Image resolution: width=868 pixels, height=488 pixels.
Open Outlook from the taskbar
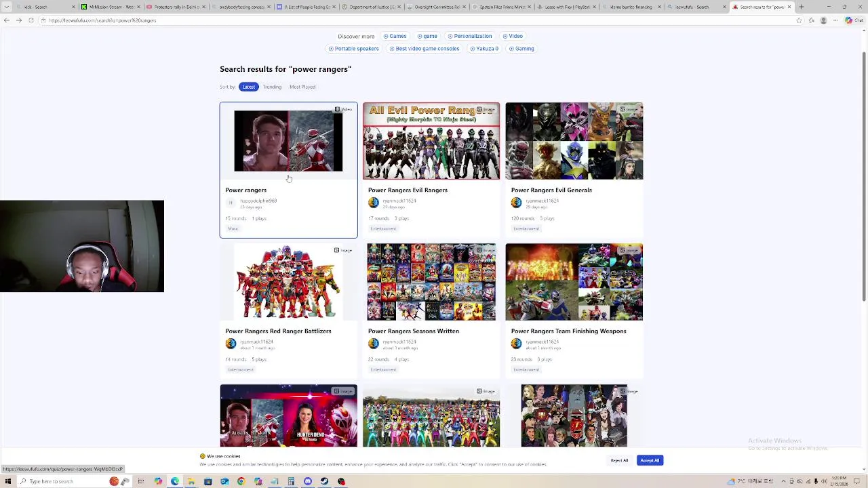click(224, 481)
